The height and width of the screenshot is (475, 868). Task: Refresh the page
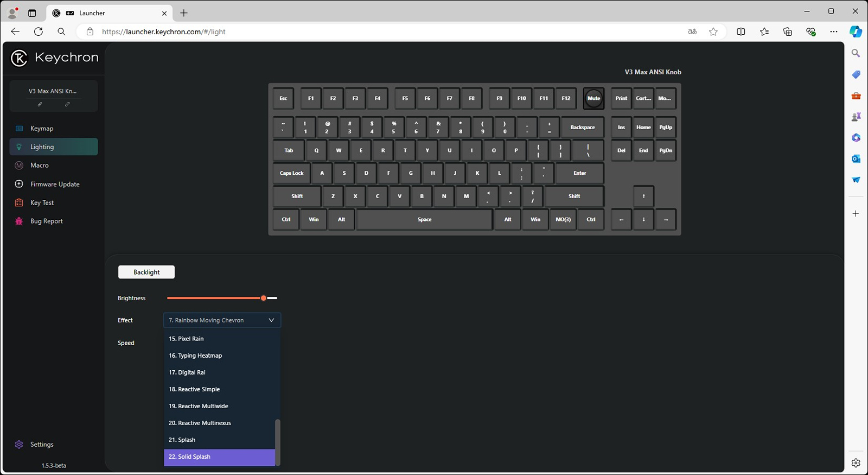(x=39, y=31)
